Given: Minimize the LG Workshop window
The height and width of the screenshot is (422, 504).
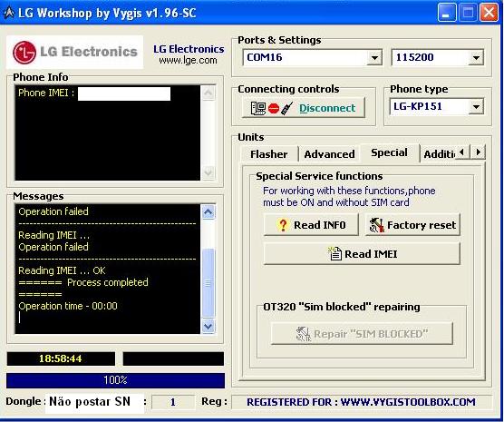Looking at the screenshot, I should click(446, 13).
